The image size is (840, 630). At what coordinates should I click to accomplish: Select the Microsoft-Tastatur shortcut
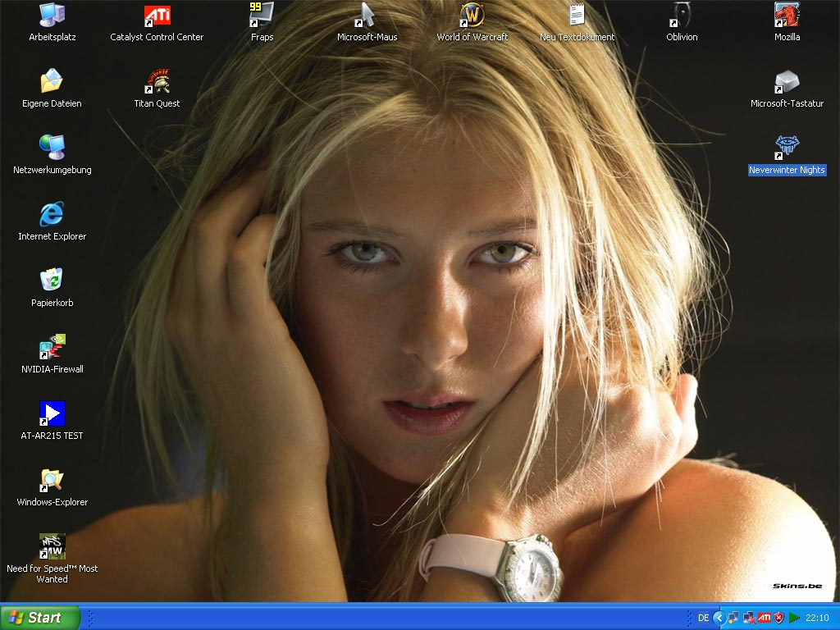(x=787, y=82)
